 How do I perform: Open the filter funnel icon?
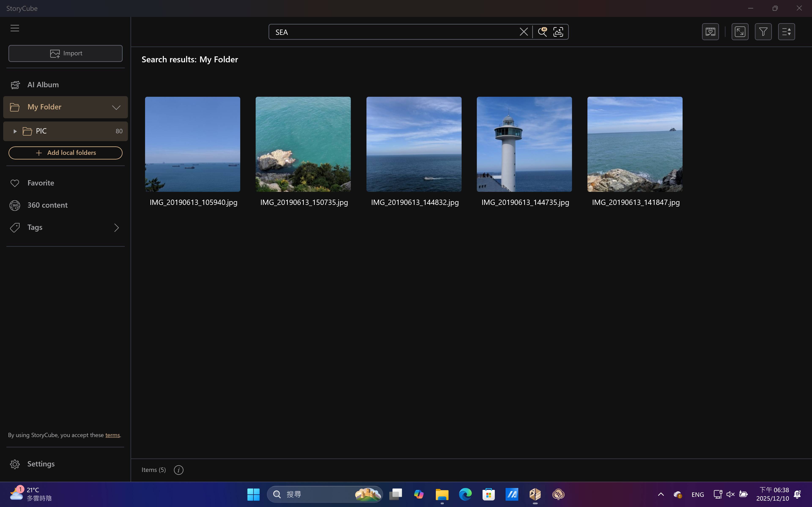coord(763,32)
